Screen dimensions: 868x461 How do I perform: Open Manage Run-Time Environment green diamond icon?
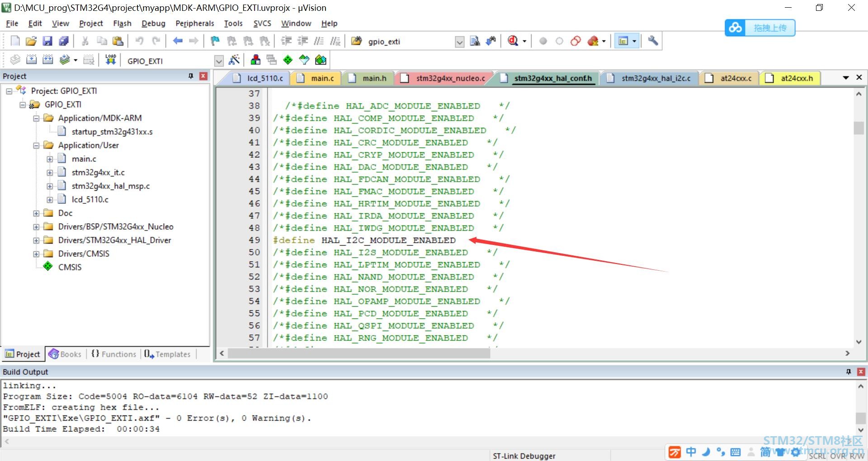pos(288,60)
